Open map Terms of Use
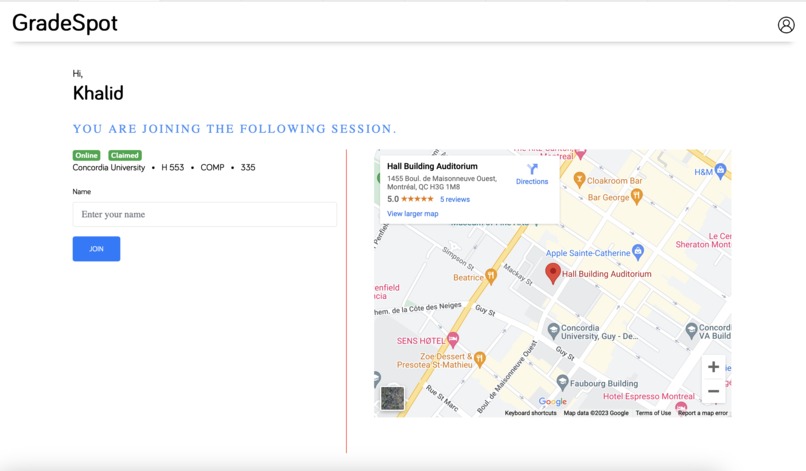Image resolution: width=806 pixels, height=471 pixels. [x=653, y=413]
